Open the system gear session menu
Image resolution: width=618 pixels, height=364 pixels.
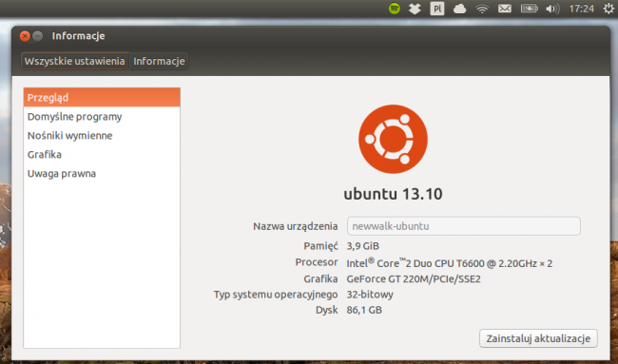coord(608,9)
